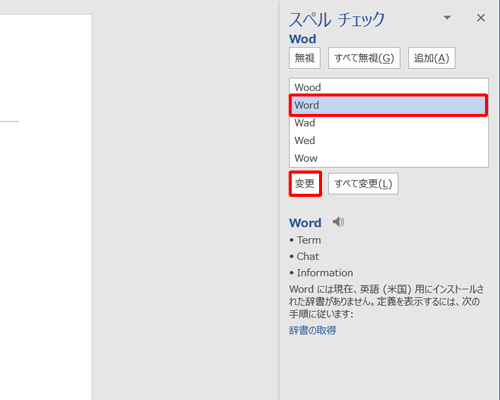Click the Word definition heading

point(305,223)
